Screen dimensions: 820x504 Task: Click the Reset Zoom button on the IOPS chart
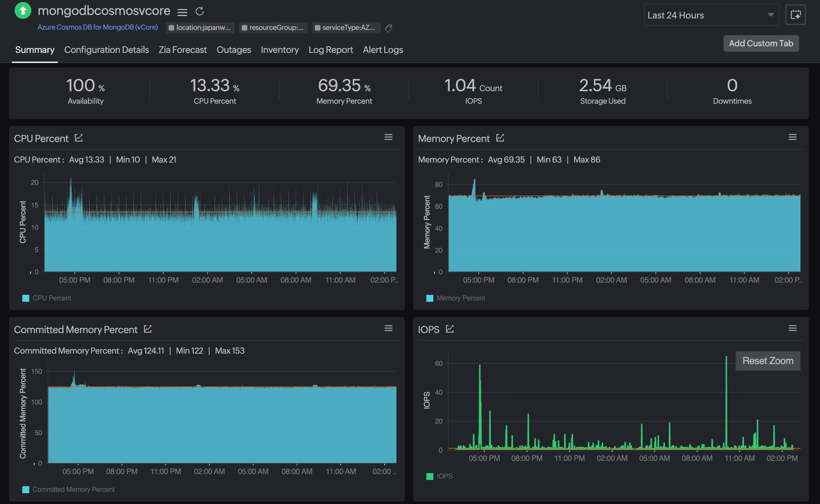[768, 361]
